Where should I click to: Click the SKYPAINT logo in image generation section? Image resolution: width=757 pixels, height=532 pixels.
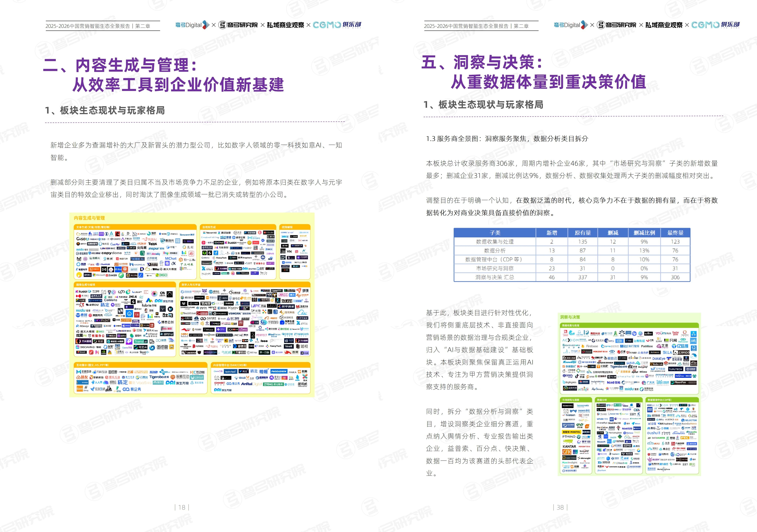tap(102, 320)
